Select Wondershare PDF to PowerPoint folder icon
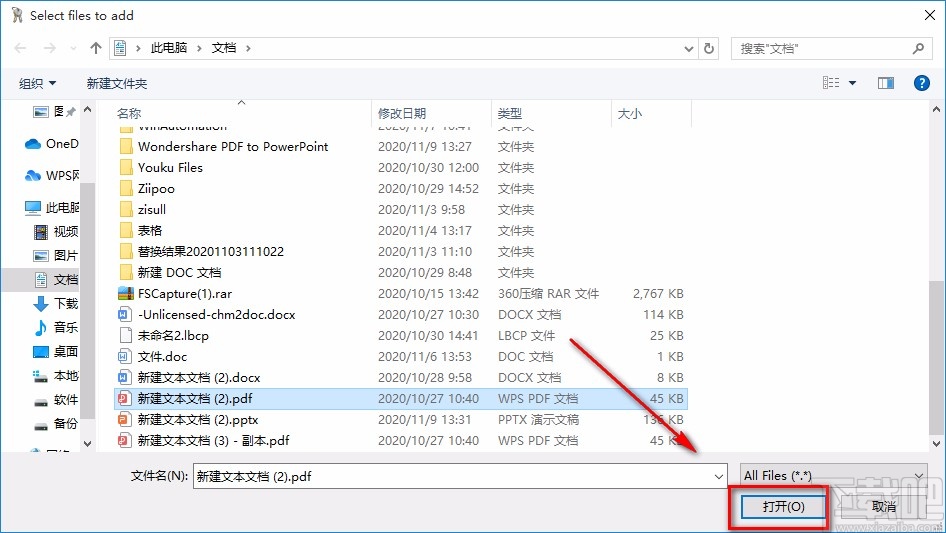The width and height of the screenshot is (946, 533). [x=125, y=146]
